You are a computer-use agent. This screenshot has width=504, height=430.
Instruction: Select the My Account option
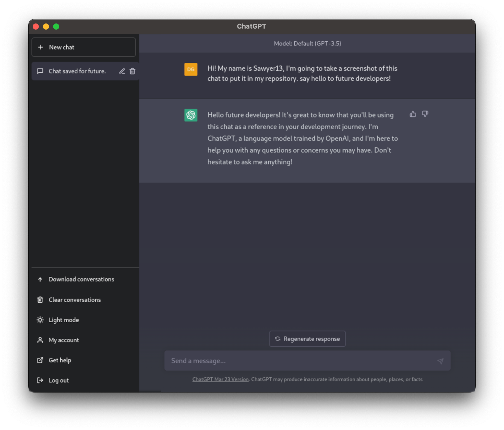tap(64, 340)
